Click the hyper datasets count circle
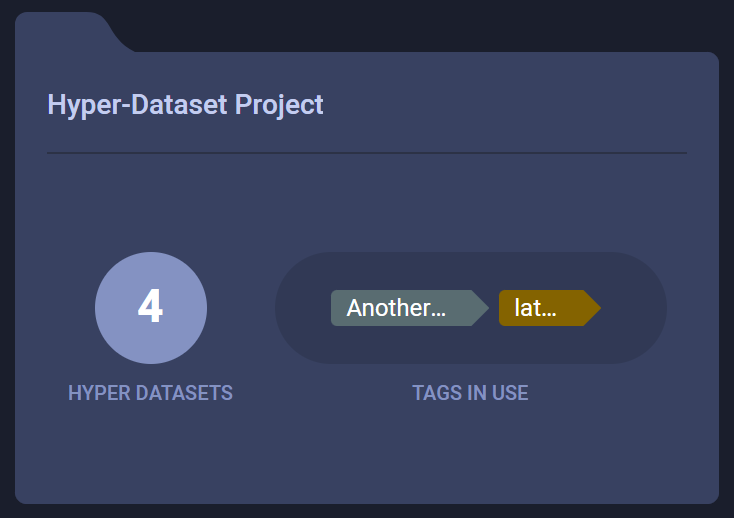 151,308
